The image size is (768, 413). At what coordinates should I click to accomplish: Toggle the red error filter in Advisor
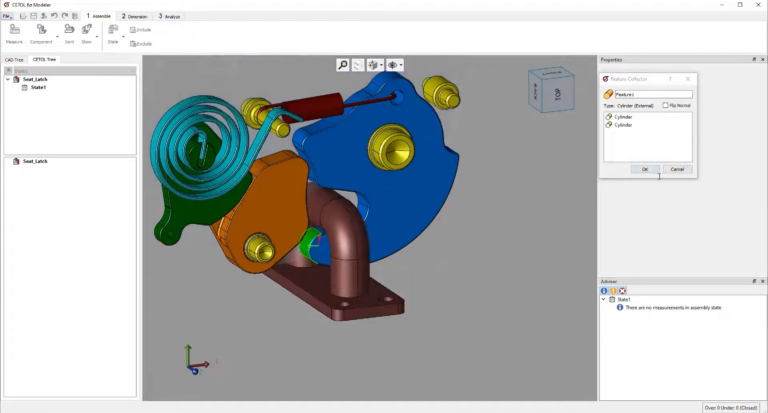click(623, 291)
